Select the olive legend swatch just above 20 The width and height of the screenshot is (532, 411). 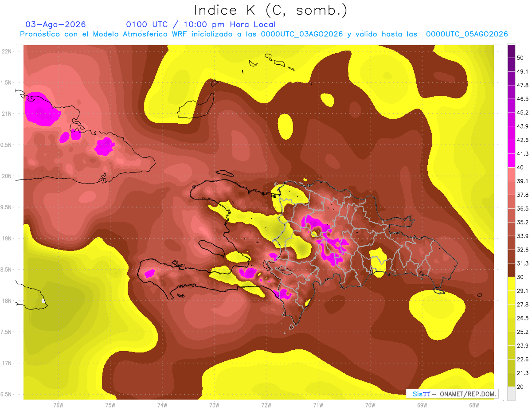(511, 380)
